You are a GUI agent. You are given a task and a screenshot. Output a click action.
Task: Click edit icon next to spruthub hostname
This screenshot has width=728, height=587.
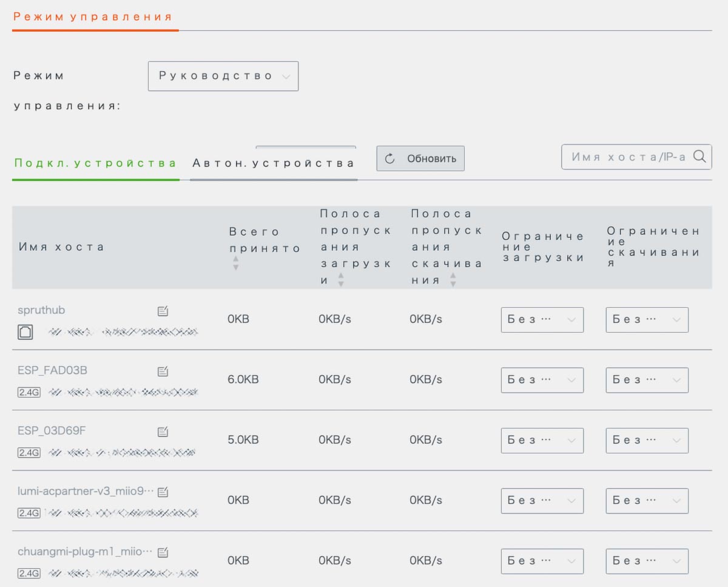(163, 311)
